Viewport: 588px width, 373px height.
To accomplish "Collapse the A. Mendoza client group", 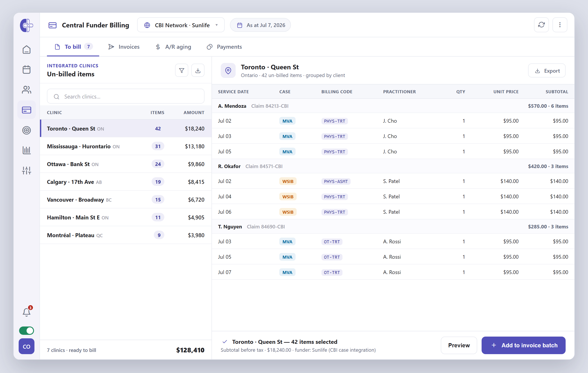I will pos(393,106).
